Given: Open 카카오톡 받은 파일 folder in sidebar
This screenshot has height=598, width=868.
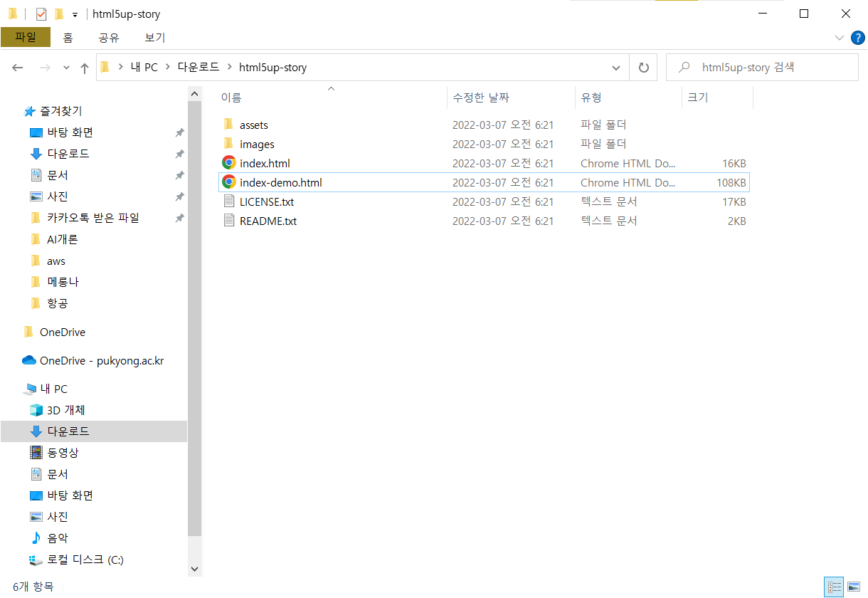Looking at the screenshot, I should (x=93, y=218).
